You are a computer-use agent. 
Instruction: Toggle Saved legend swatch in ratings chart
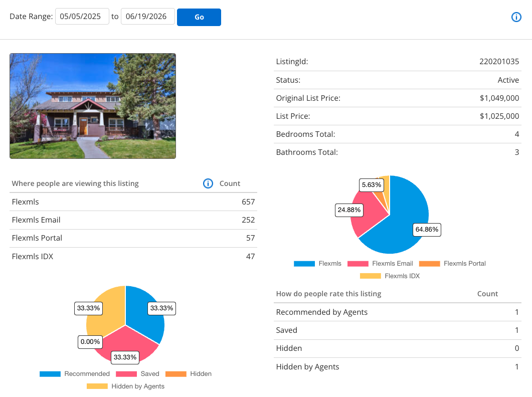point(126,374)
